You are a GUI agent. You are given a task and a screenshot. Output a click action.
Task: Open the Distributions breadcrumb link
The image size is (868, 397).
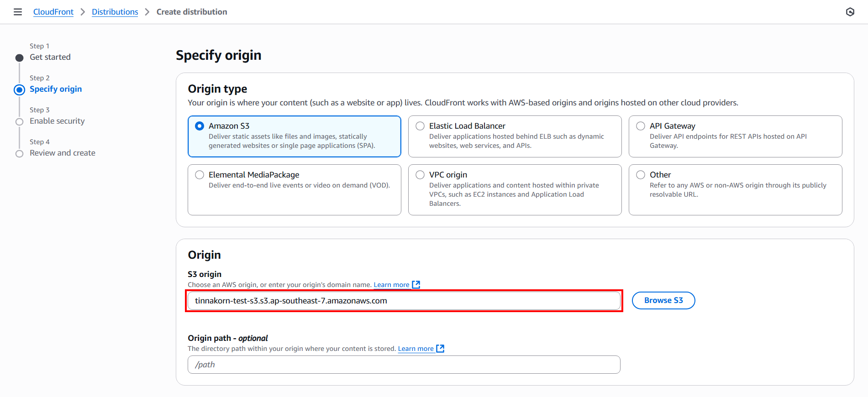click(x=115, y=12)
